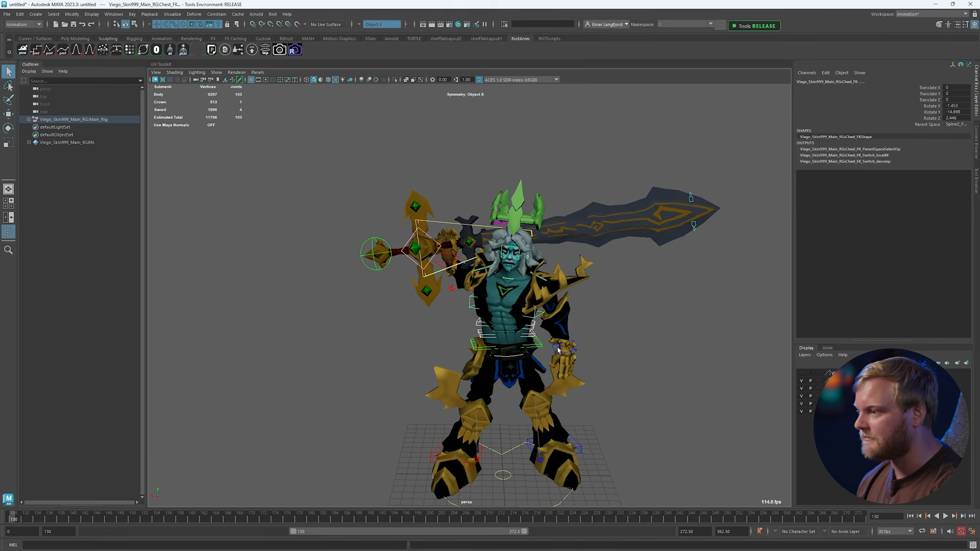Image resolution: width=980 pixels, height=551 pixels.
Task: Expand the Viego_Skin999_Main_RG:Main_Rig node
Action: (x=29, y=119)
